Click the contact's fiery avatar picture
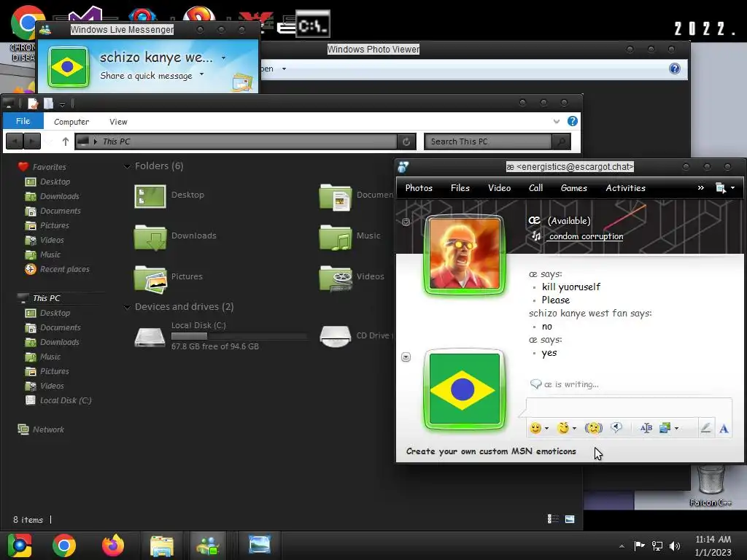The width and height of the screenshot is (747, 560). pyautogui.click(x=465, y=254)
